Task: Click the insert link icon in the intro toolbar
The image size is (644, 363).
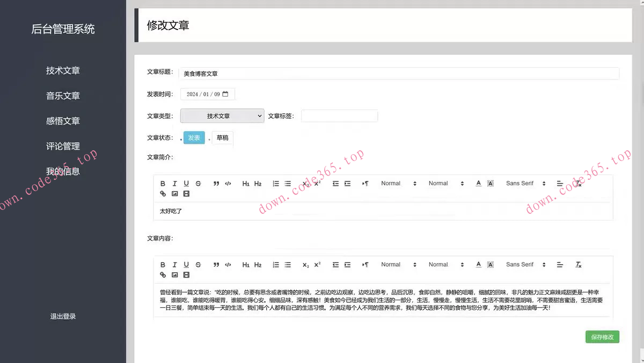Action: pyautogui.click(x=163, y=193)
